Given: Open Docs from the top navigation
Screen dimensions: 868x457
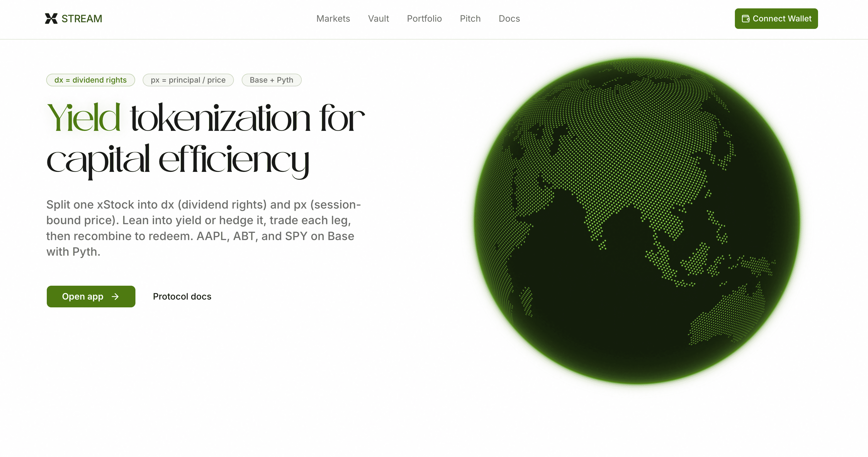Looking at the screenshot, I should (509, 18).
